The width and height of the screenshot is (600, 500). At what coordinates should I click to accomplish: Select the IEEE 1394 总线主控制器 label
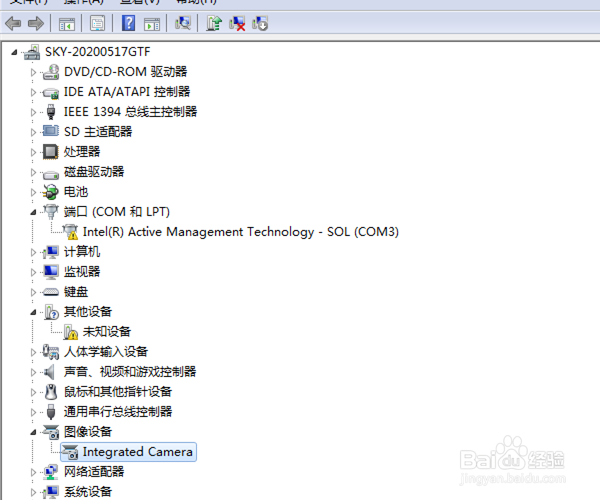tap(130, 112)
